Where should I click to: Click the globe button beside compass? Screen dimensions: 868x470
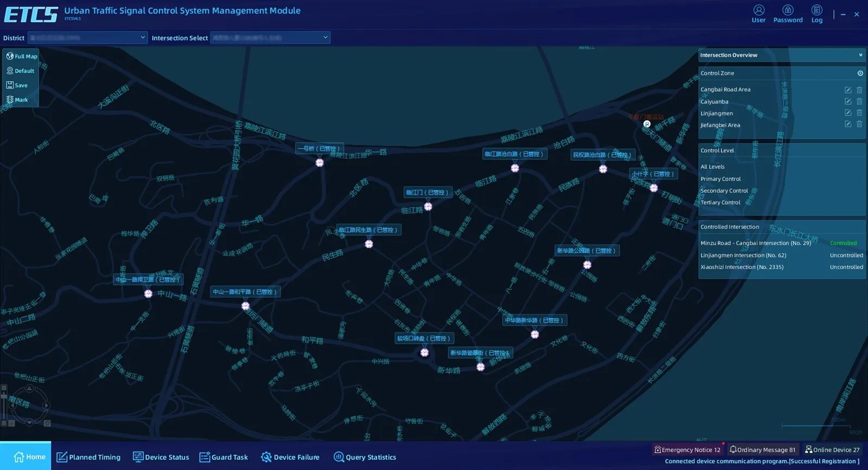coord(47,423)
